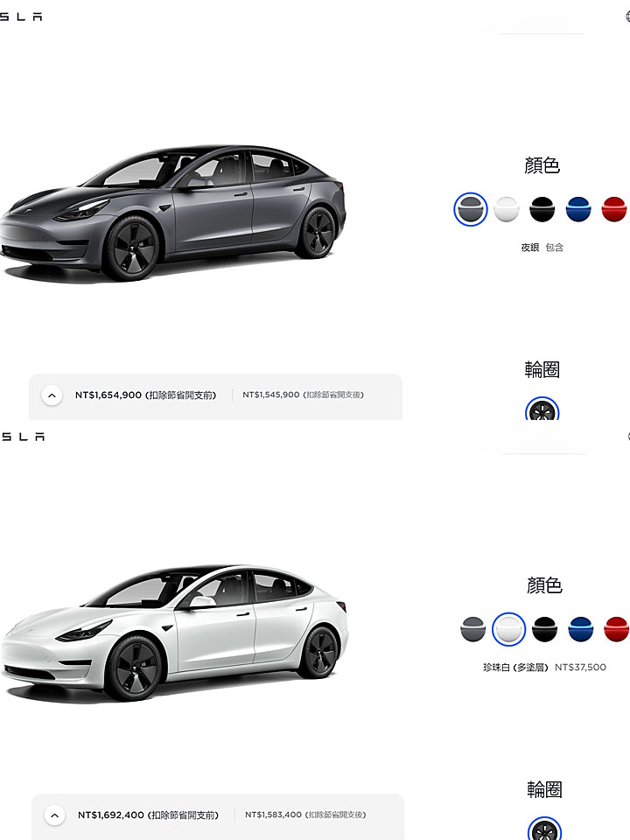Screen dimensions: 630x840
Task: Open Tesla logo in top header
Action: pos(21,17)
